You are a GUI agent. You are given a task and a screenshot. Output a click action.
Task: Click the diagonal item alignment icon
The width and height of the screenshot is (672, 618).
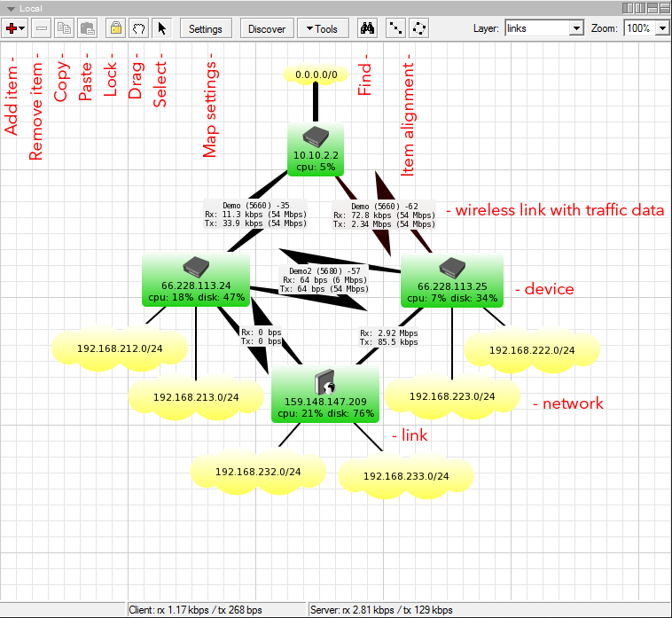[395, 28]
